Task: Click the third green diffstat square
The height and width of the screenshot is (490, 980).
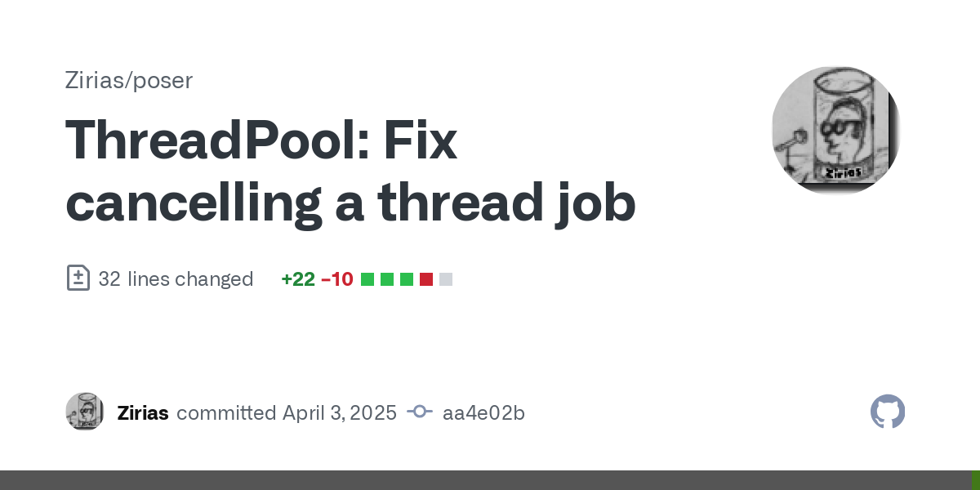Action: click(407, 279)
